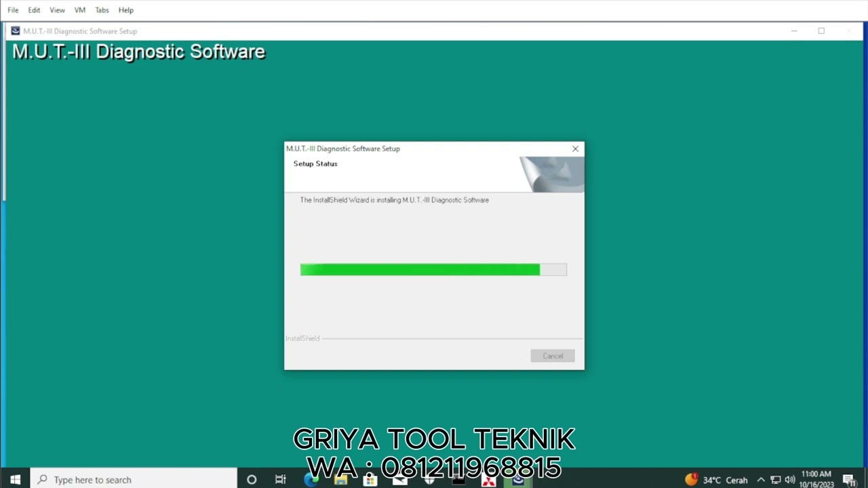This screenshot has height=488, width=868.
Task: Open the Tabs menu
Action: pyautogui.click(x=102, y=10)
